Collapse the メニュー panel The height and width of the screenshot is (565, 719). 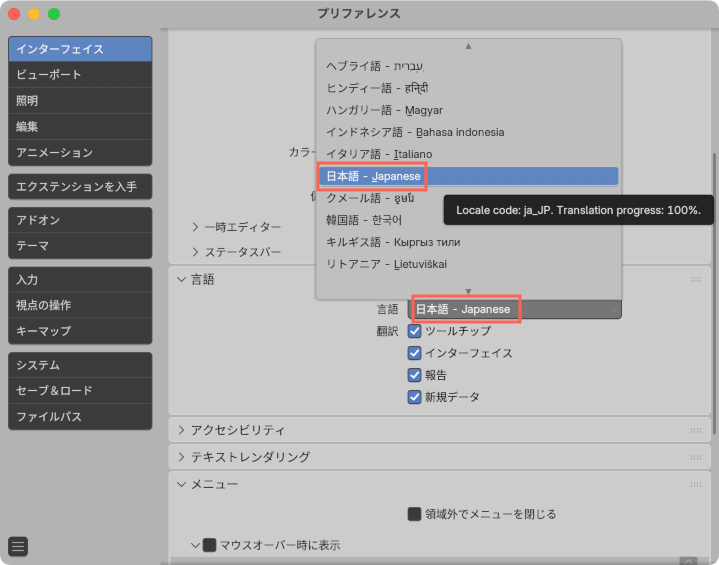point(182,484)
